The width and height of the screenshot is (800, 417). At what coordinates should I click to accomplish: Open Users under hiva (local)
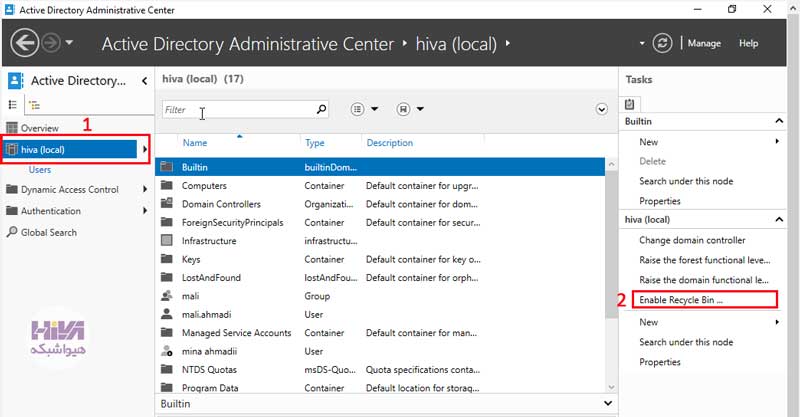(x=40, y=169)
